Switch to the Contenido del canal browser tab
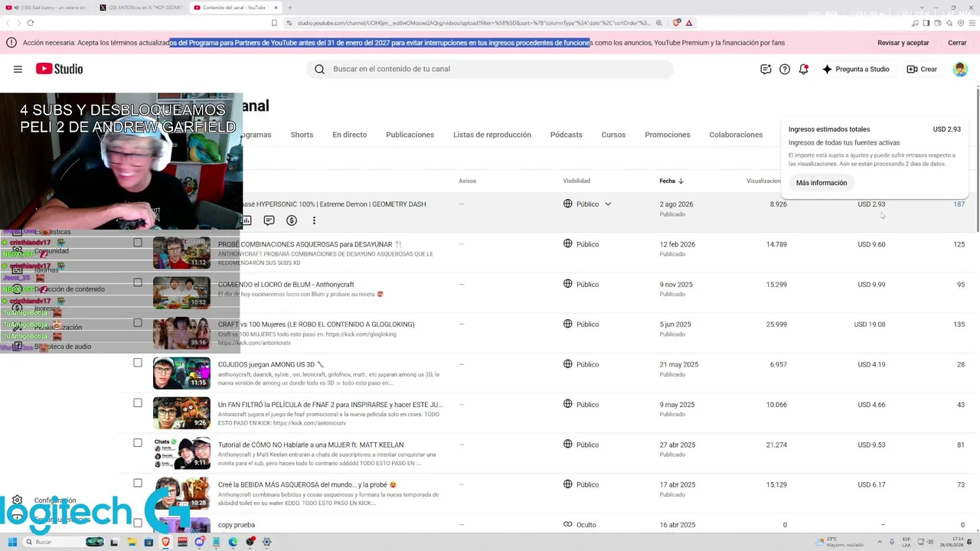Viewport: 980px width, 551px height. tap(234, 8)
